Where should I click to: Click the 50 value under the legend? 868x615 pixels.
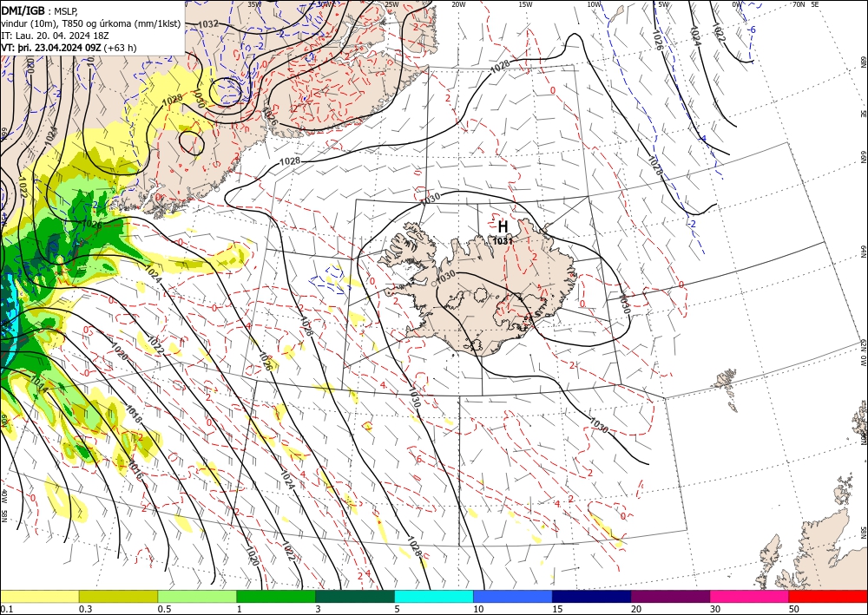pyautogui.click(x=794, y=609)
